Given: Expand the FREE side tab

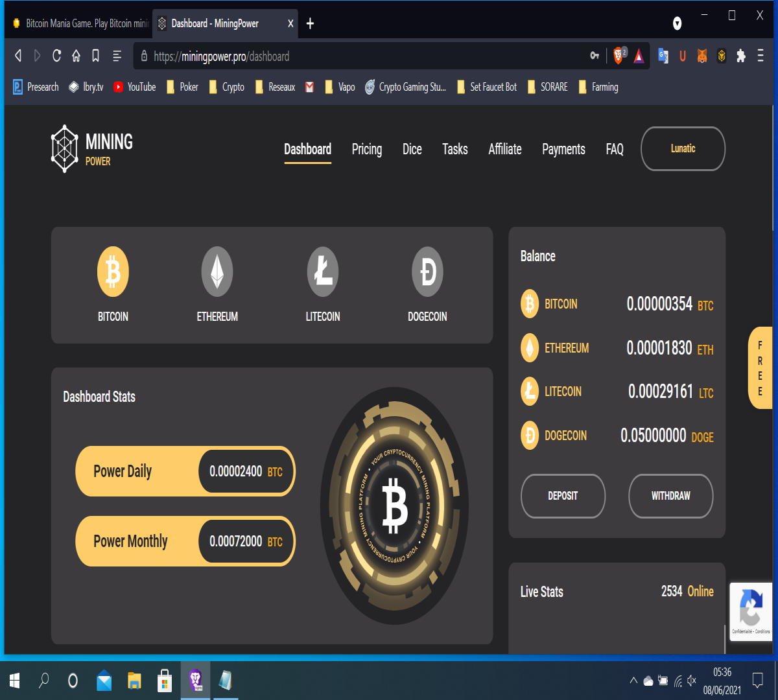Looking at the screenshot, I should [x=760, y=367].
